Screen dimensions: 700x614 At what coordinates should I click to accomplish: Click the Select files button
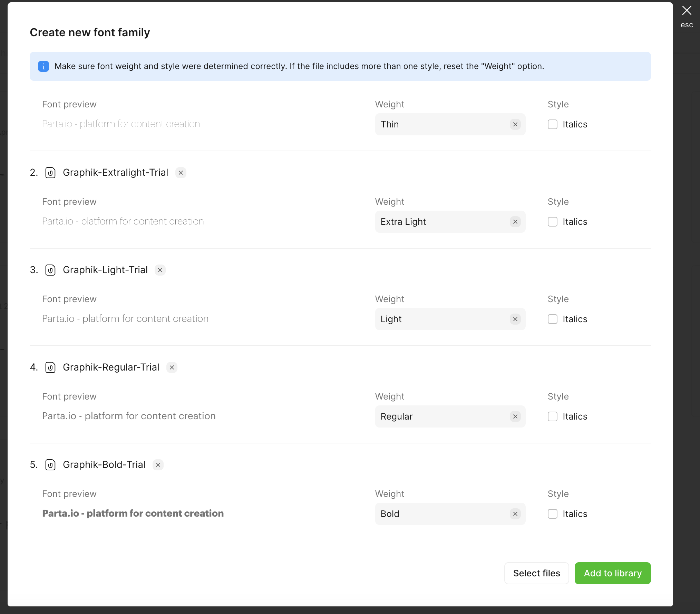tap(536, 573)
